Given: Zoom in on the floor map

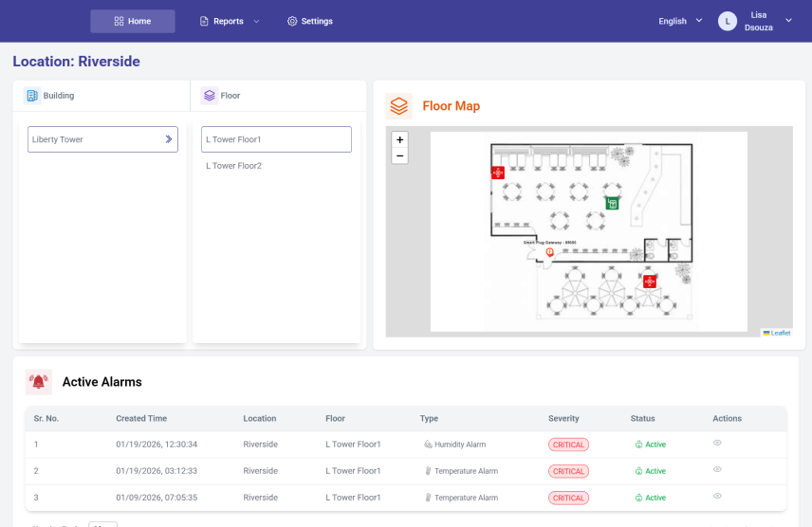Looking at the screenshot, I should pos(399,139).
